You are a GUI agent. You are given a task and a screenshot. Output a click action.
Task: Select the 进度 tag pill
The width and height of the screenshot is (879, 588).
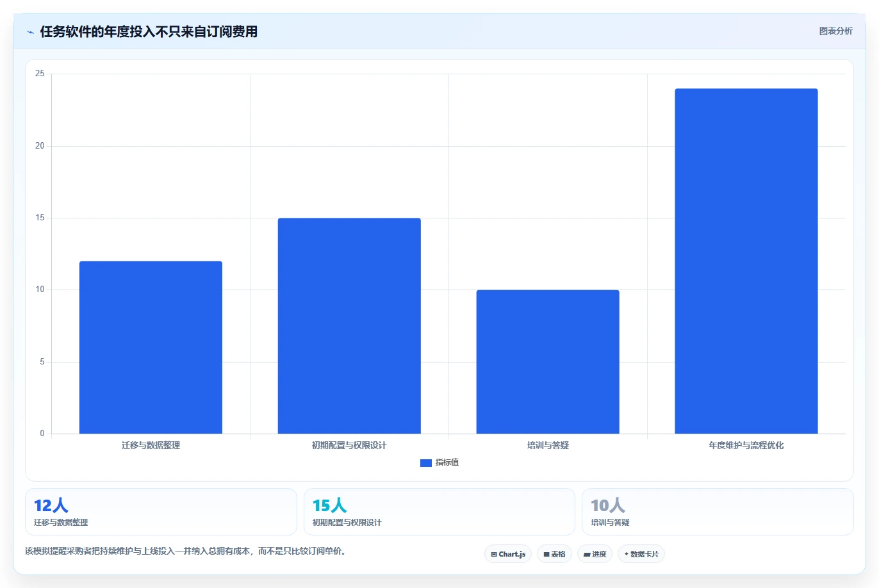(595, 554)
